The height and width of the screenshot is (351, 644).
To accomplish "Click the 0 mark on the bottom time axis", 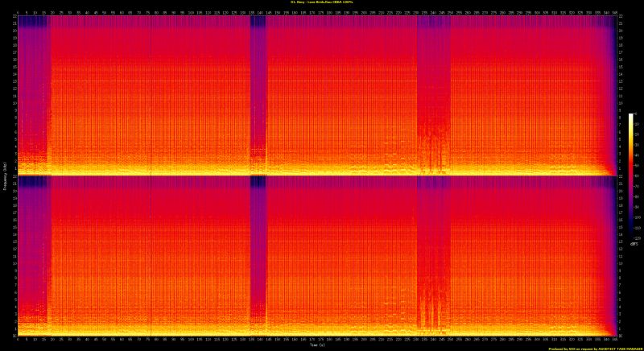I will click(18, 339).
